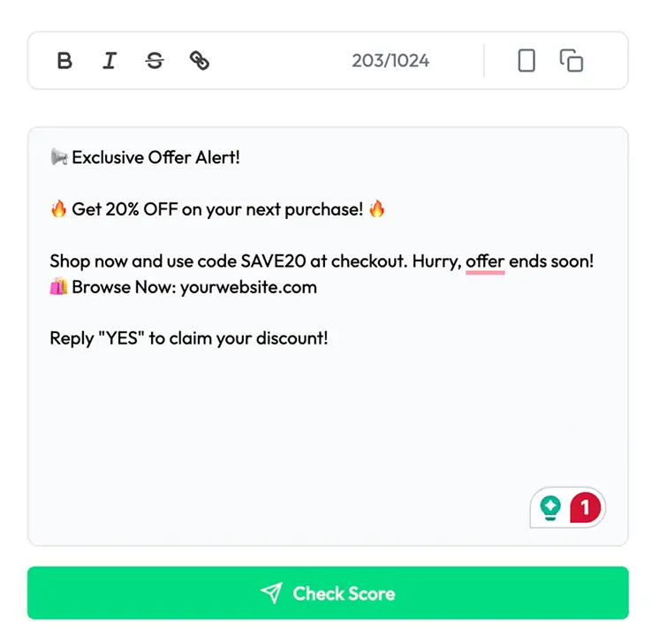Screen dimensions: 659x644
Task: Place cursor in the Reply "YES" line
Action: pyautogui.click(x=188, y=338)
